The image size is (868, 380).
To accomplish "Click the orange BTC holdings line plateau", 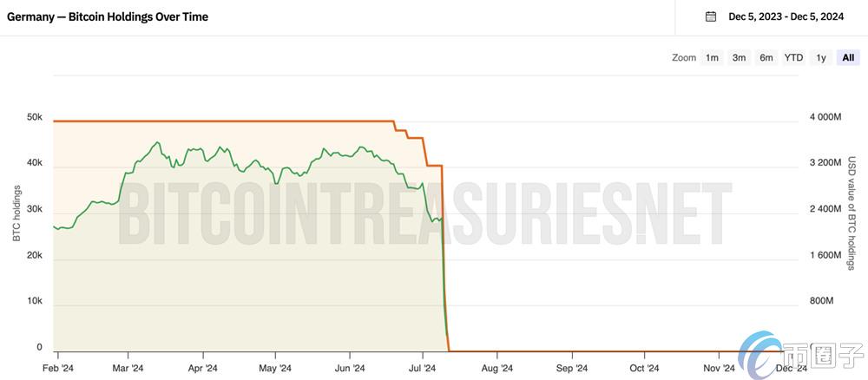I will (217, 121).
